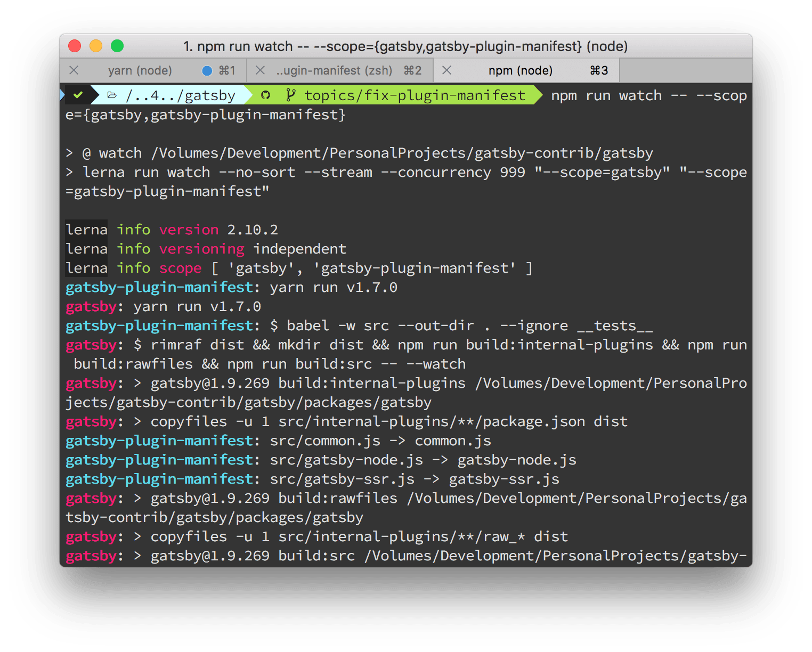Toggle the blue activity indicator on the yarn tab
The image size is (812, 652).
(206, 70)
